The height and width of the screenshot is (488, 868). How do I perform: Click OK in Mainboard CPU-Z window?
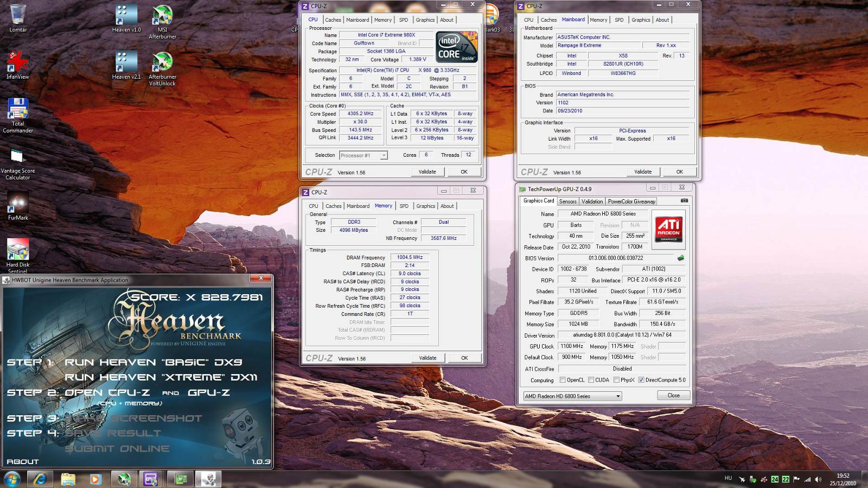(x=680, y=172)
